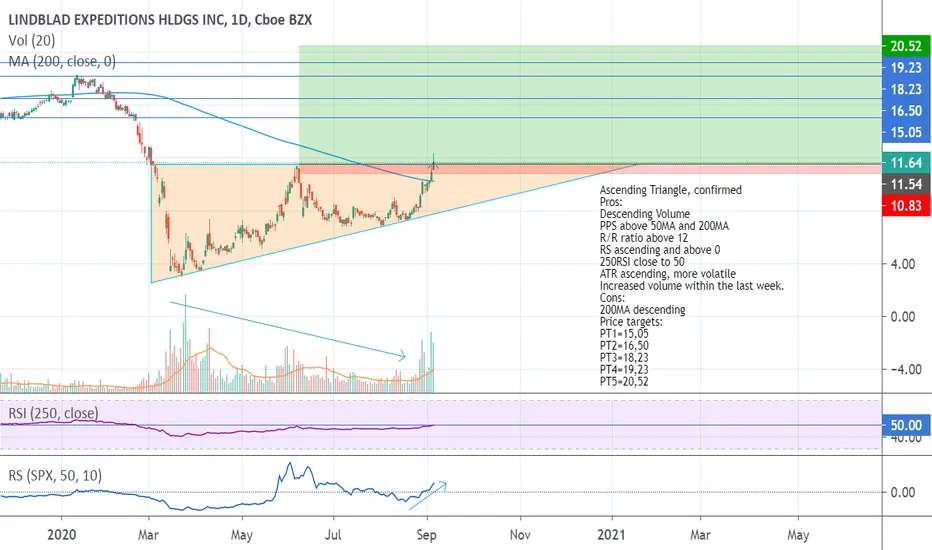This screenshot has height=550, width=932.
Task: Click the 4.00 price axis tick label
Action: click(902, 263)
